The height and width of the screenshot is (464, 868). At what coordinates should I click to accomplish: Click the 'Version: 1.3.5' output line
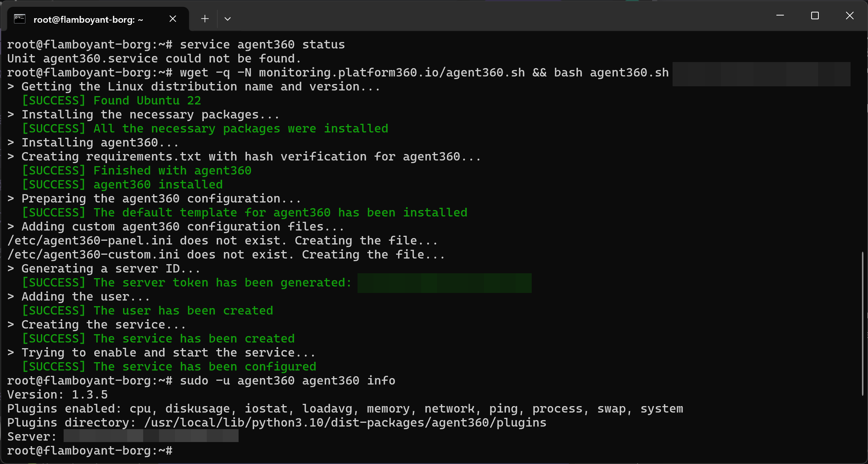58,395
